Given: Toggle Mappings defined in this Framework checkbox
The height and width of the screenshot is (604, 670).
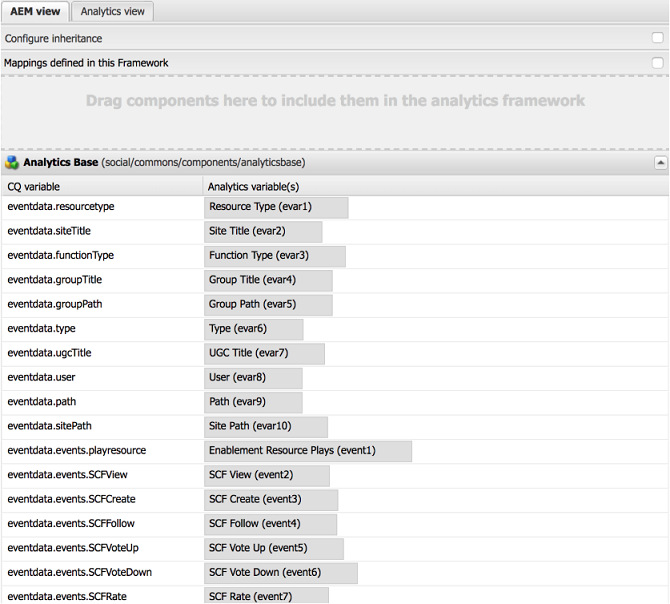Looking at the screenshot, I should pos(658,63).
